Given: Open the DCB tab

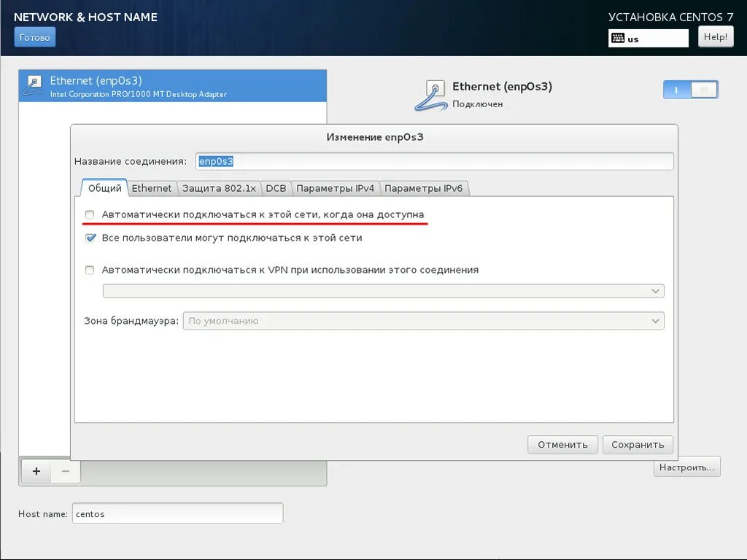Looking at the screenshot, I should (x=276, y=188).
